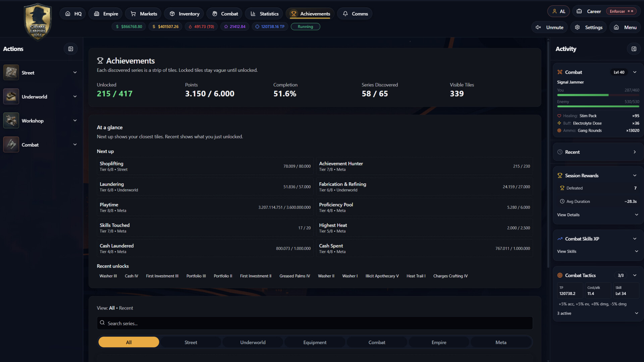Open Settings with gear icon
The image size is (644, 362).
point(589,27)
